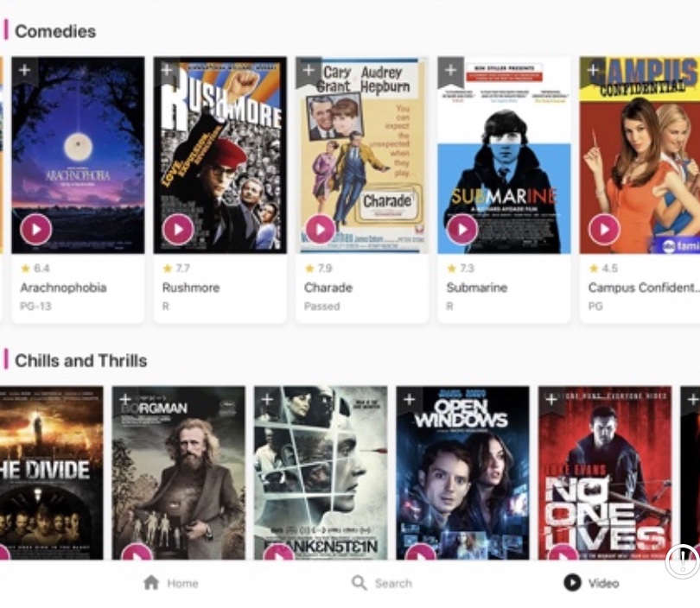
Task: Open the Frankenstein poster thumbnail
Action: (x=321, y=472)
